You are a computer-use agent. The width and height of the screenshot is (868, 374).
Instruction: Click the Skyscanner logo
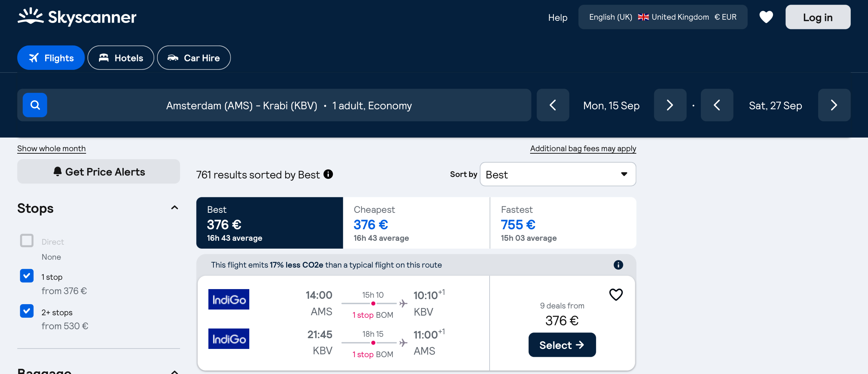tap(77, 17)
